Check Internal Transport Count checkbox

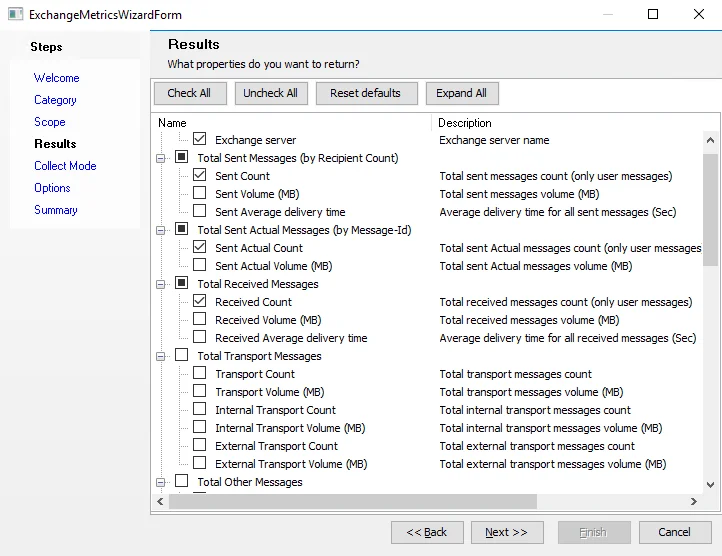[199, 409]
